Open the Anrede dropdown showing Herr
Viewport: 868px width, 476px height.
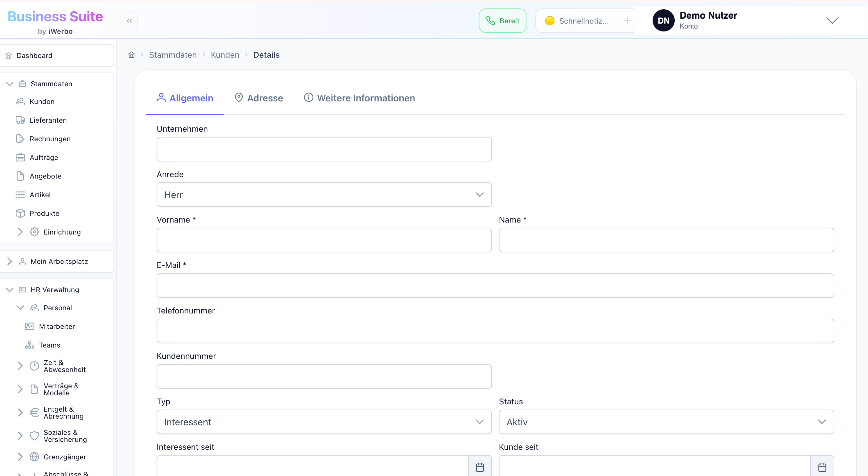click(x=324, y=195)
